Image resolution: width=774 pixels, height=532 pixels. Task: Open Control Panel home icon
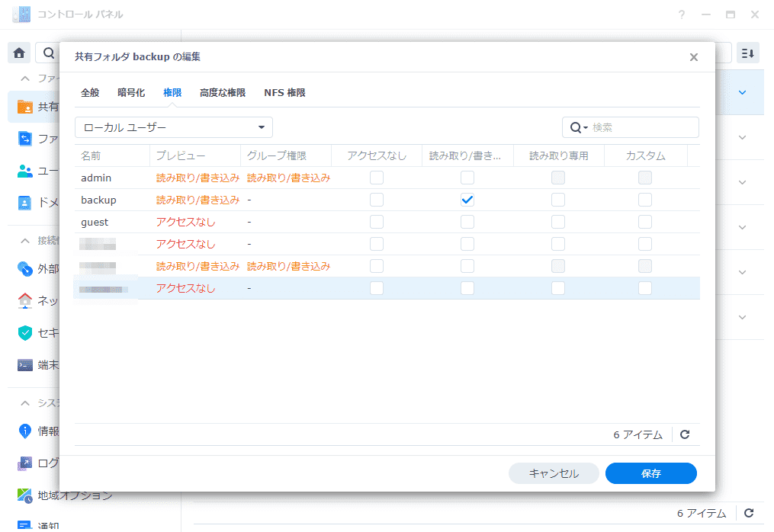(19, 53)
